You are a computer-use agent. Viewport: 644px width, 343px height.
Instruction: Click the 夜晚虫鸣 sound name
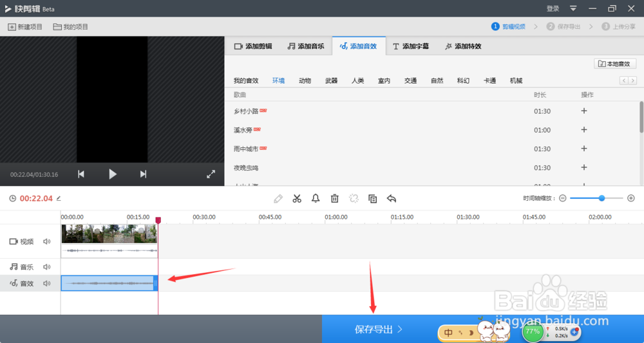point(246,168)
